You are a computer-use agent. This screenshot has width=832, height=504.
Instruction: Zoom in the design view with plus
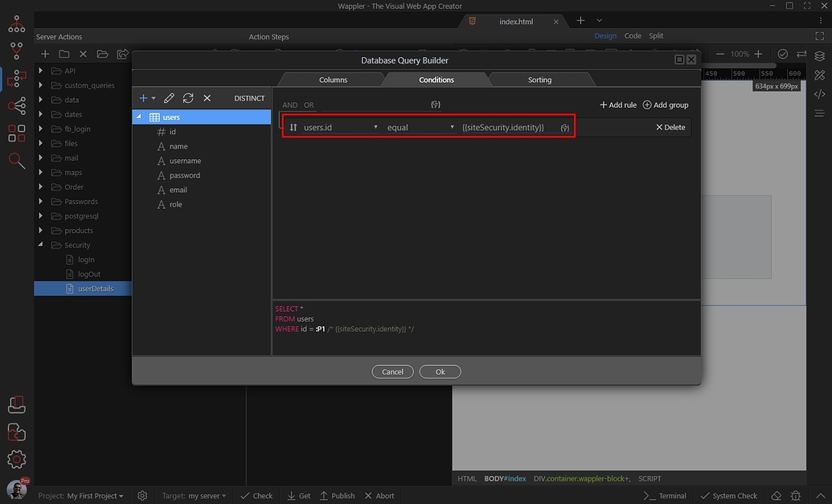(758, 54)
